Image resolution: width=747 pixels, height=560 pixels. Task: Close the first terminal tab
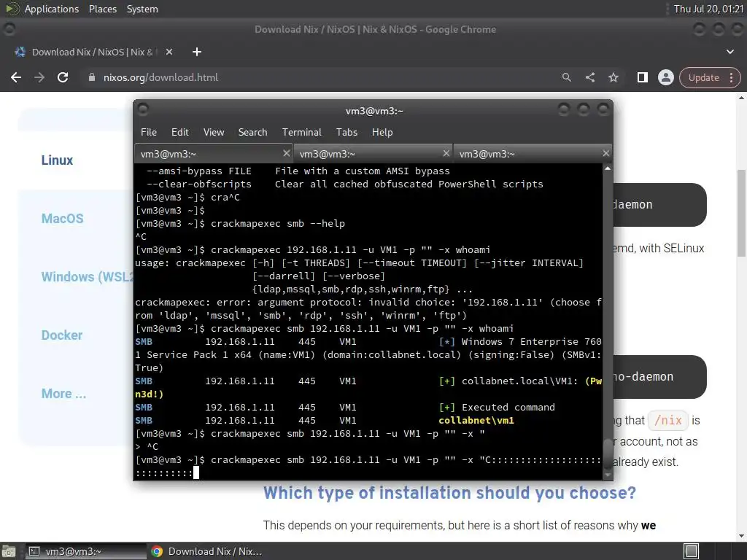tap(286, 153)
